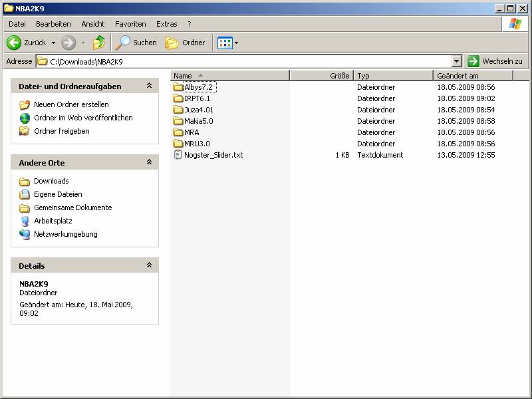Viewport: 532px width, 399px height.
Task: Collapse Datei- und Ordneraufgaben panel
Action: click(149, 86)
